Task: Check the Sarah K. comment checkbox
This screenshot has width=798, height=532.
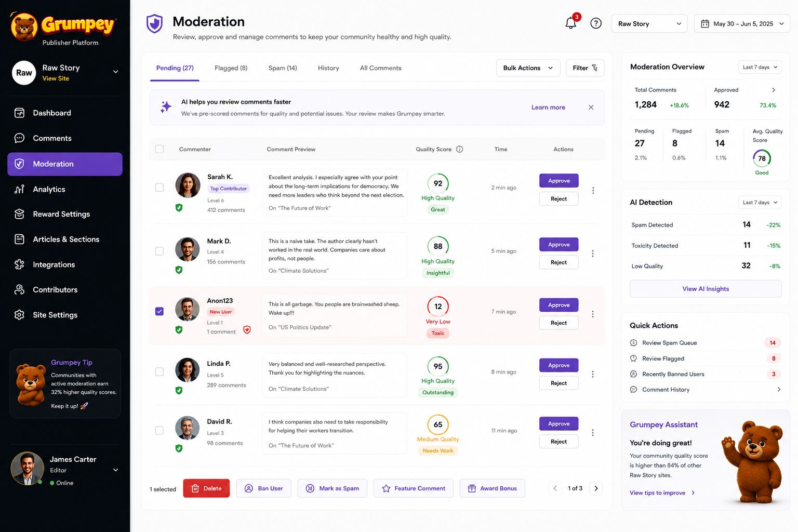Action: [159, 188]
